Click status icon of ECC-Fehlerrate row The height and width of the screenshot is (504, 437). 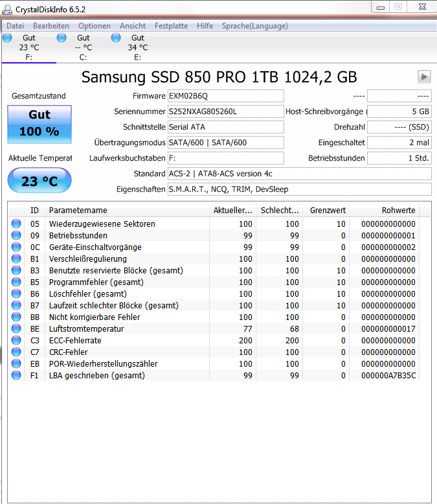(16, 340)
